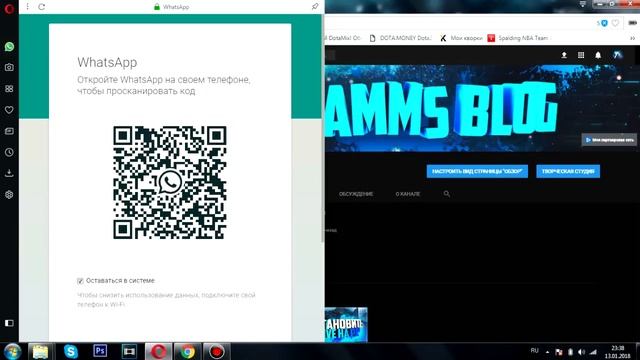Open the snapshot camera icon in sidebar

coord(9,67)
